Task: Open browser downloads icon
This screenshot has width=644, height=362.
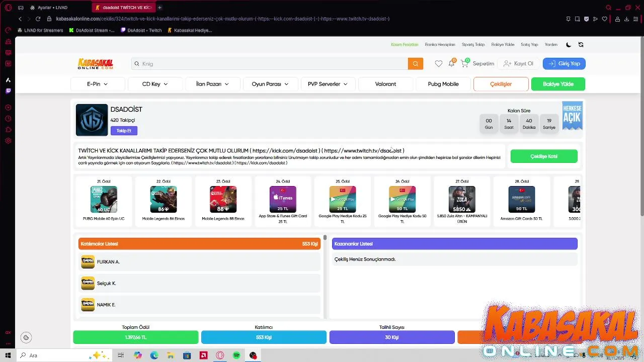Action: pos(627,19)
